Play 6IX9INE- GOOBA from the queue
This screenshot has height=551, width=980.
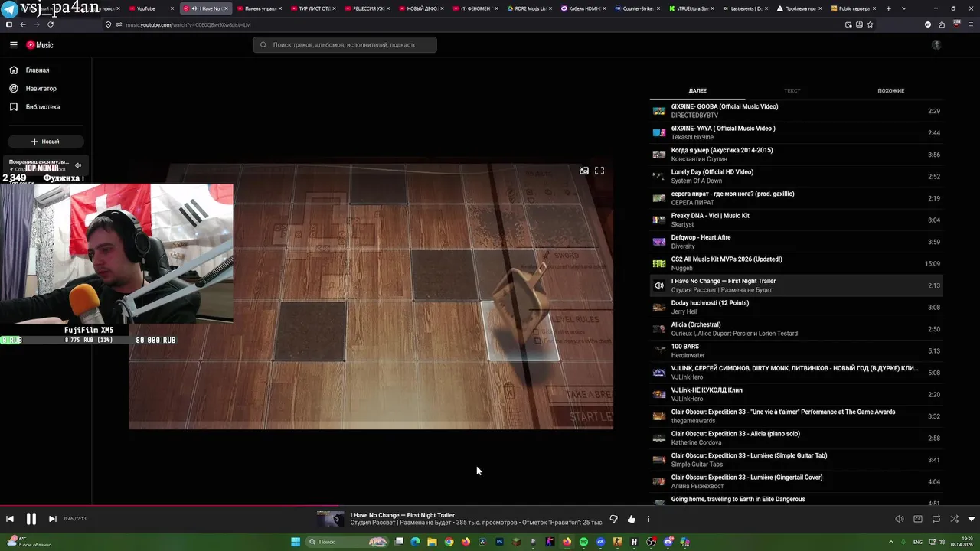pos(796,111)
